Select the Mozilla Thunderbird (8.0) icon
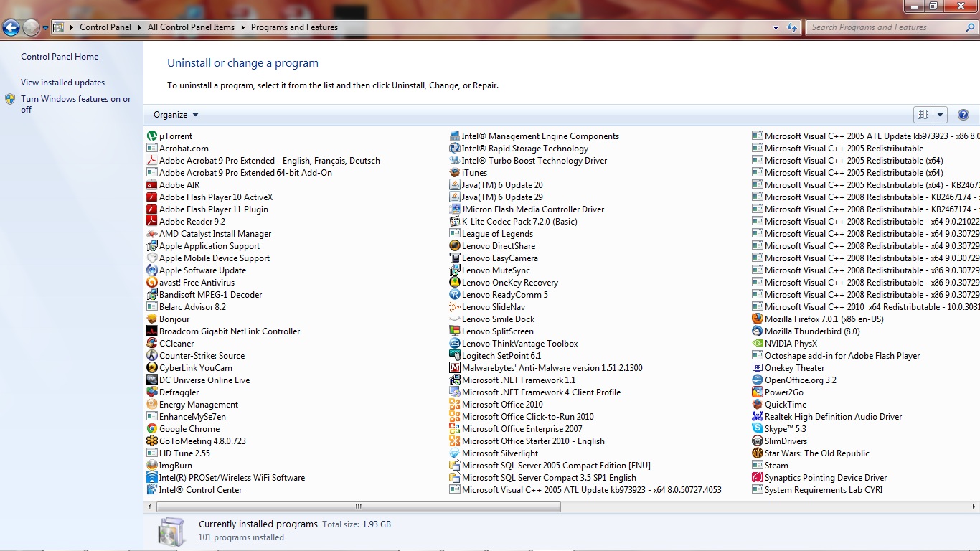Screen dimensions: 980x551 point(758,331)
